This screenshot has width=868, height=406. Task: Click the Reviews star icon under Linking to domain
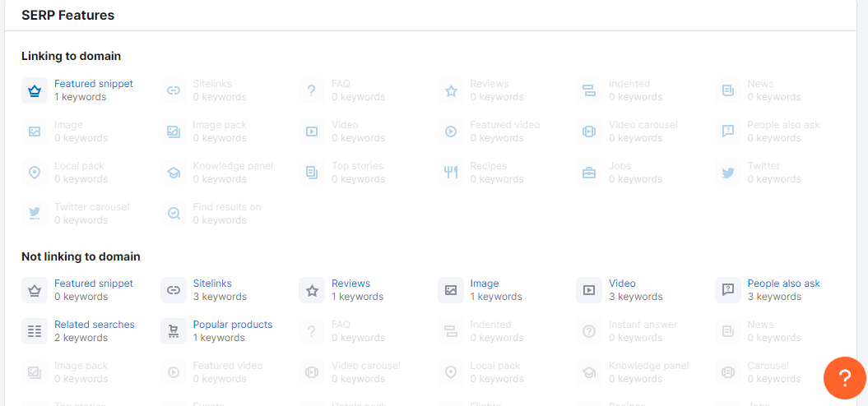point(451,90)
